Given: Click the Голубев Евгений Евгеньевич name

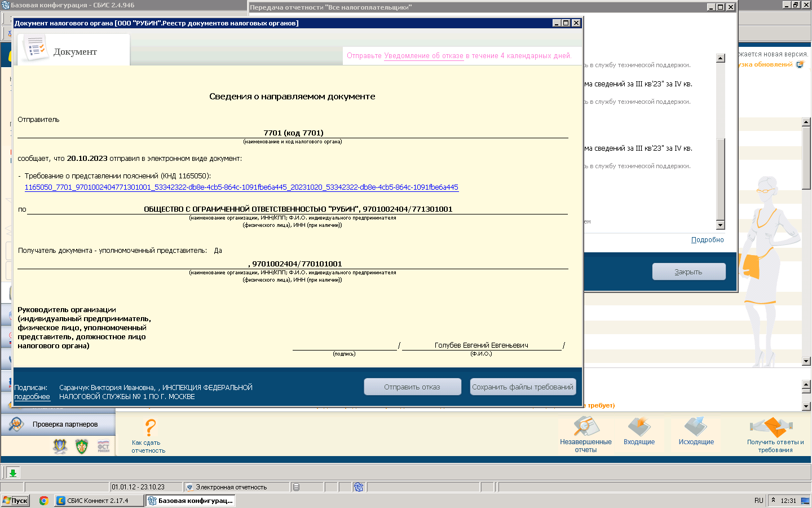Looking at the screenshot, I should pos(482,345).
